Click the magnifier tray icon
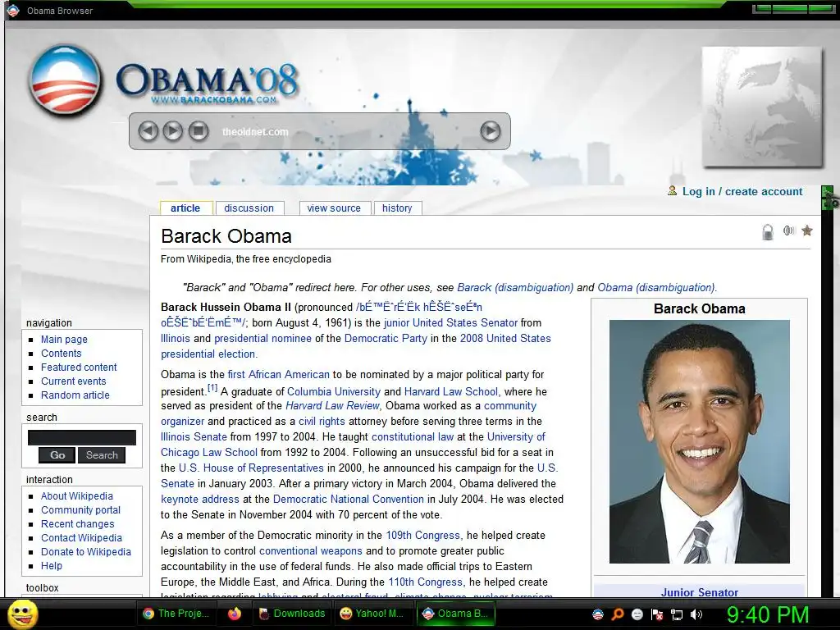 pyautogui.click(x=618, y=614)
